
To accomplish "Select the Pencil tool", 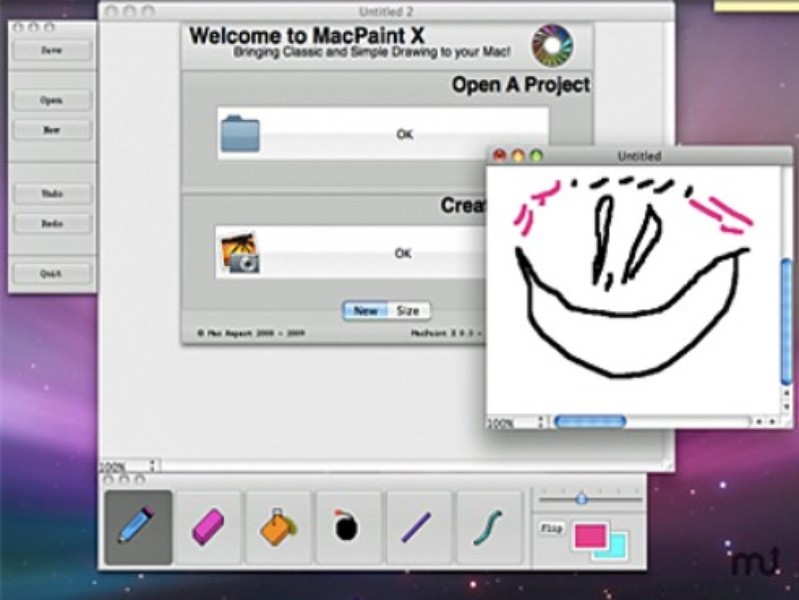I will [138, 527].
